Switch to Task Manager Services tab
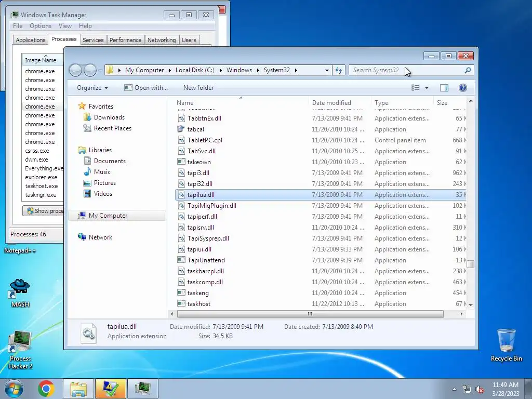This screenshot has height=399, width=532. point(93,40)
